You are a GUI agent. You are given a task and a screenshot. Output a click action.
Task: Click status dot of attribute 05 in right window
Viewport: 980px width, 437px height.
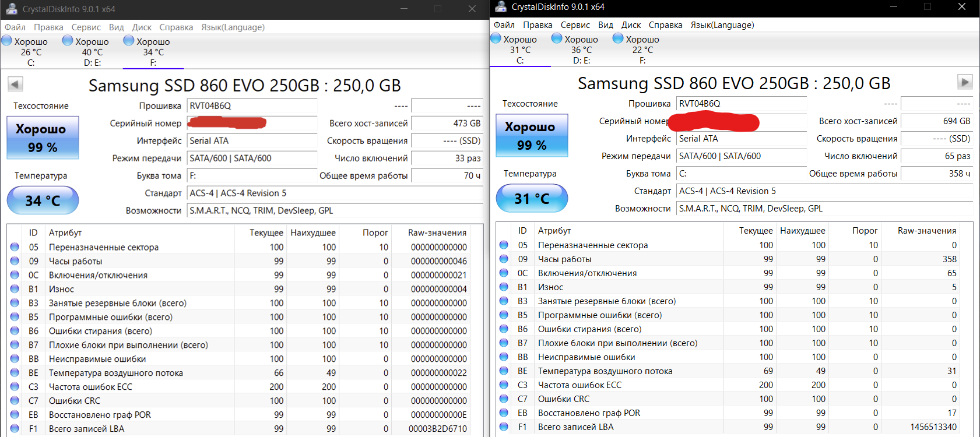(504, 245)
